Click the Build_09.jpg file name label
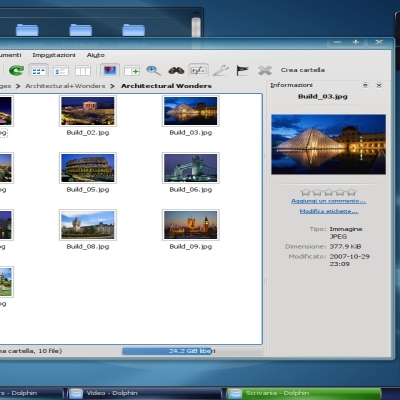400x400 pixels. (191, 247)
